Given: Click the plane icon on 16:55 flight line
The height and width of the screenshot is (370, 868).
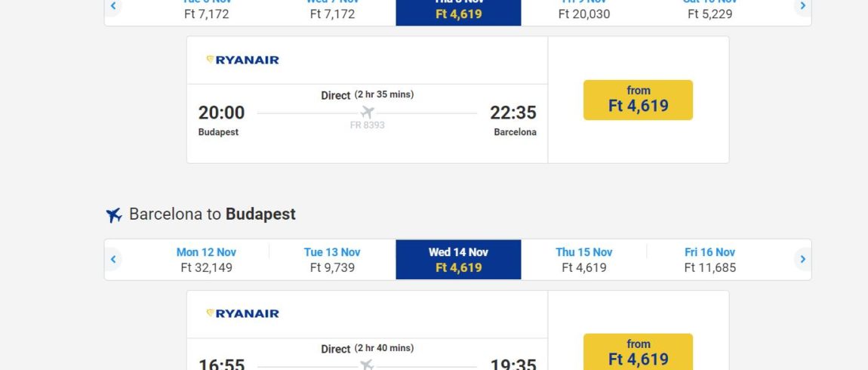Looking at the screenshot, I should [x=367, y=365].
